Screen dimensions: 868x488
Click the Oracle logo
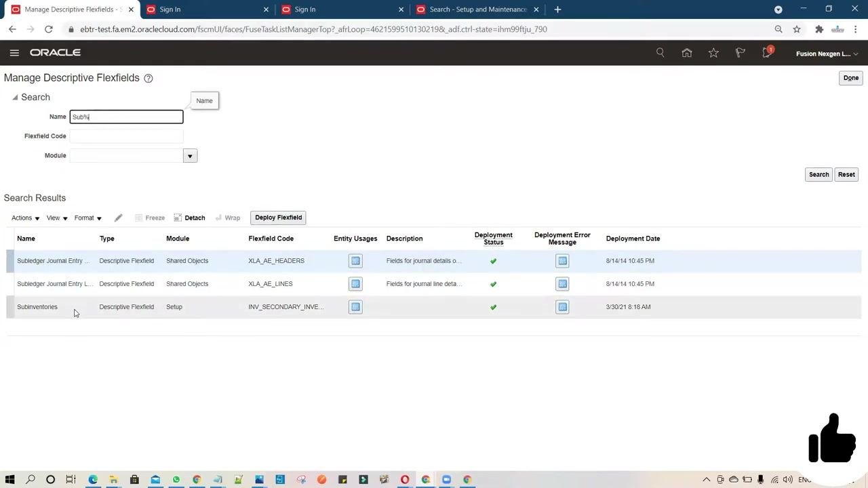(55, 53)
